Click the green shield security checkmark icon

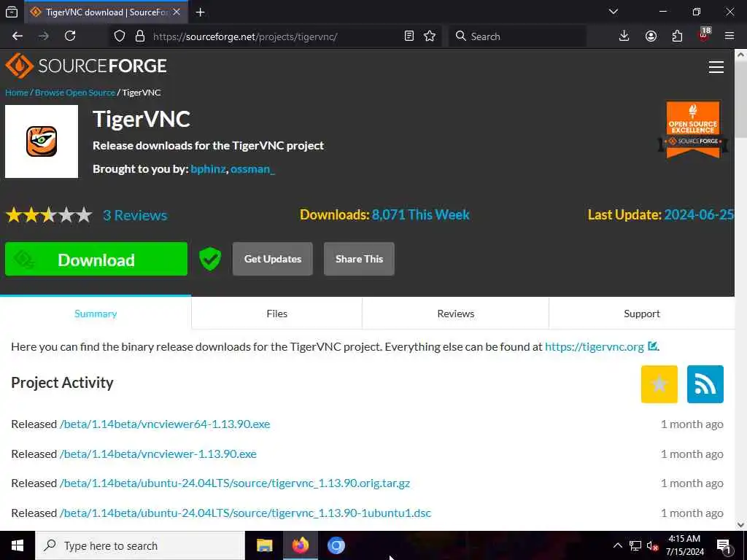(x=210, y=259)
